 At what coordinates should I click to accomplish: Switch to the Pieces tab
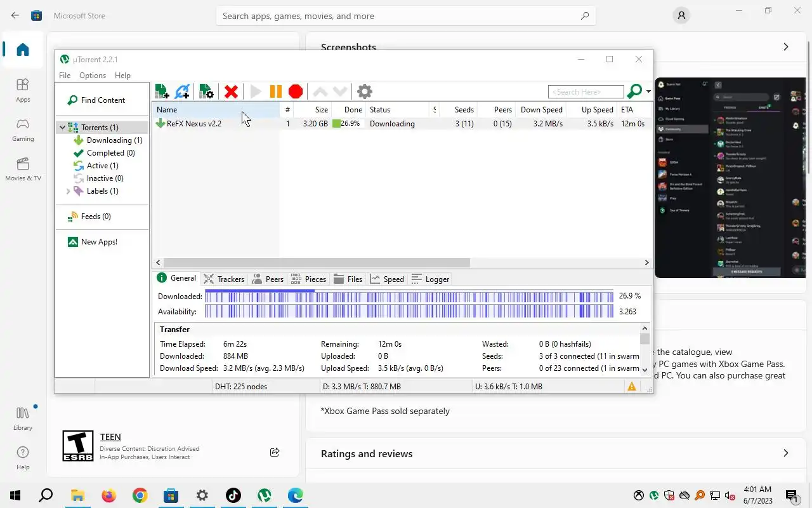308,279
